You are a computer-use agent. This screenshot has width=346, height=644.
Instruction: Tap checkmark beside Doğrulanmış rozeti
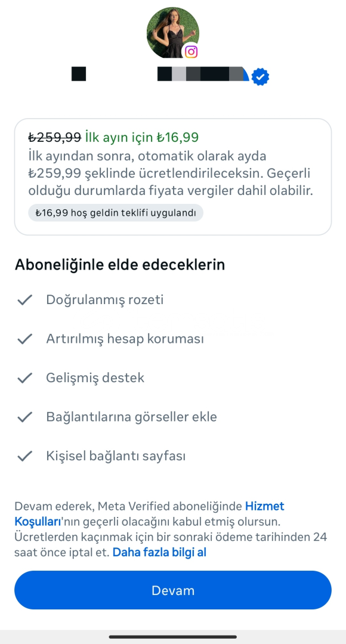coord(25,300)
